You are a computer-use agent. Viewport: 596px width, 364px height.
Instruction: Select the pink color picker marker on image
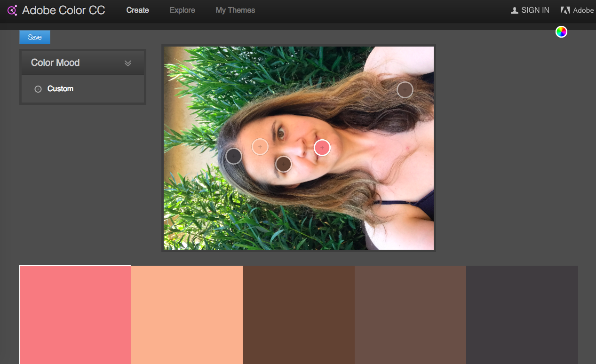(x=322, y=148)
